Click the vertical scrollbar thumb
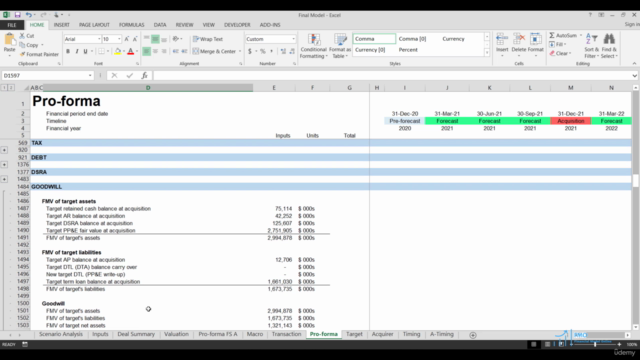This screenshot has width=640, height=360. pos(636,180)
